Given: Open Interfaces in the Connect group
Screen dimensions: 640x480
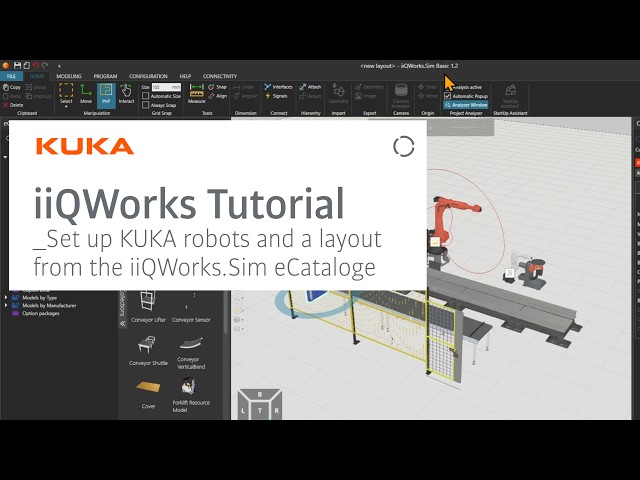Looking at the screenshot, I should [x=278, y=87].
